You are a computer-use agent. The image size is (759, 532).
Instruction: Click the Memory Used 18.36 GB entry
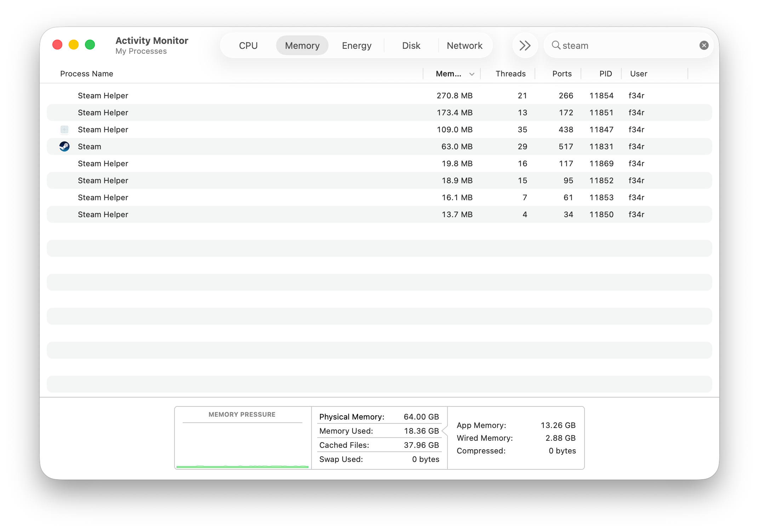click(379, 431)
